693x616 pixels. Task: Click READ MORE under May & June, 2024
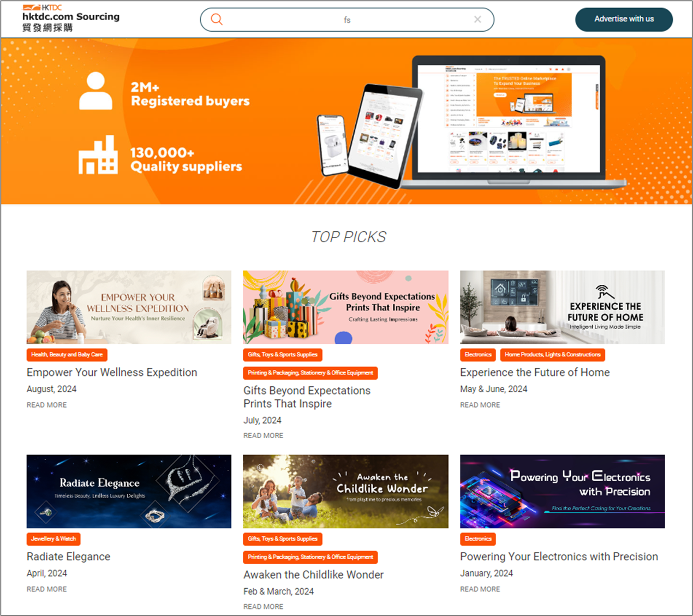coord(480,405)
